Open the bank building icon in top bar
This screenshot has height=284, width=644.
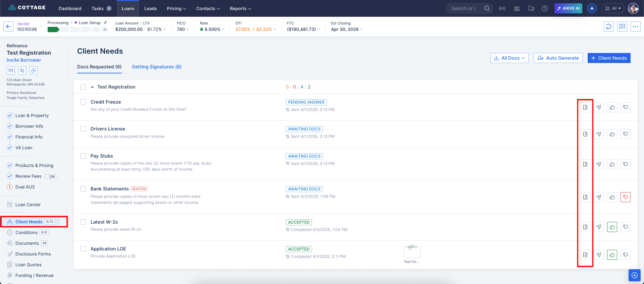517,8
